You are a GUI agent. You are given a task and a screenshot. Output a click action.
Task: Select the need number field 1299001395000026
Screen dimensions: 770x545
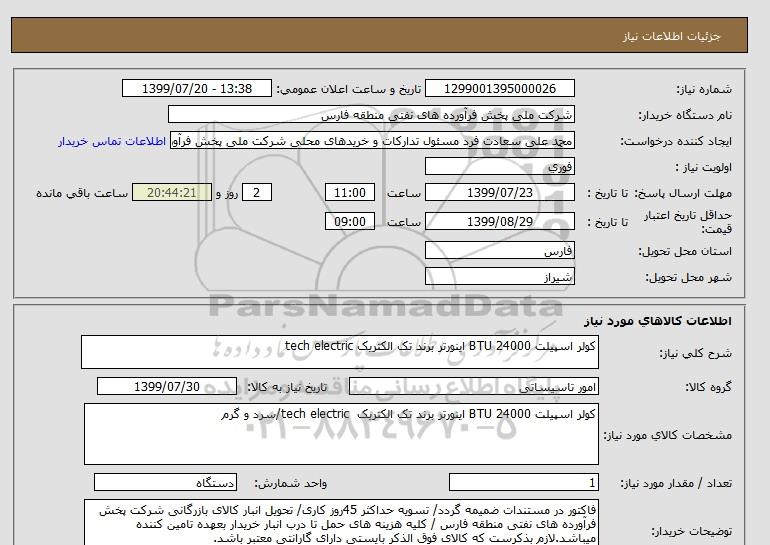499,88
